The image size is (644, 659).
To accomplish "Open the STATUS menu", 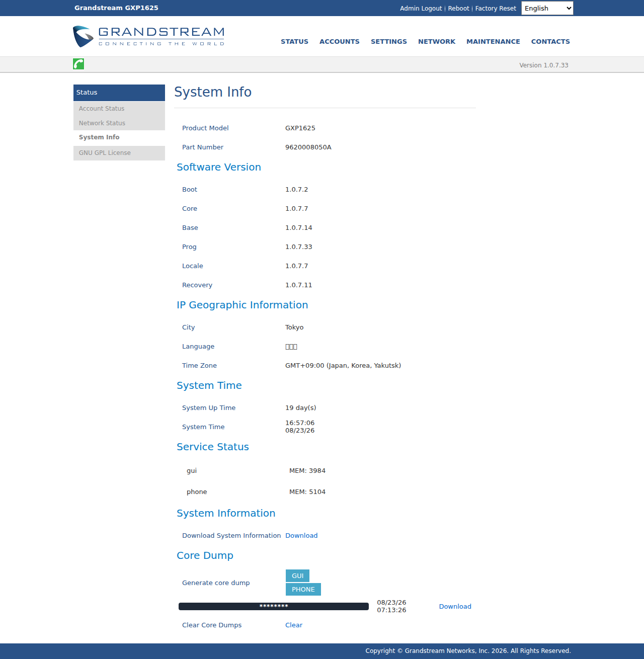I will pyautogui.click(x=294, y=42).
